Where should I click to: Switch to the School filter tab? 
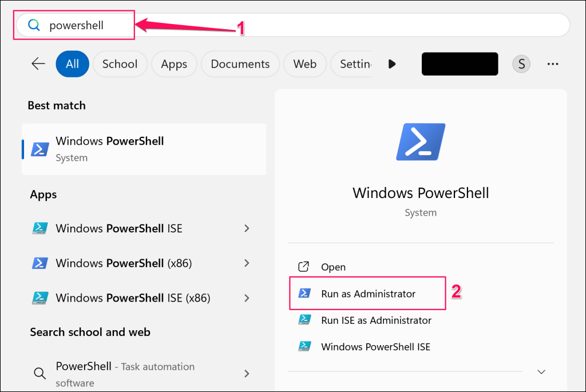click(120, 64)
